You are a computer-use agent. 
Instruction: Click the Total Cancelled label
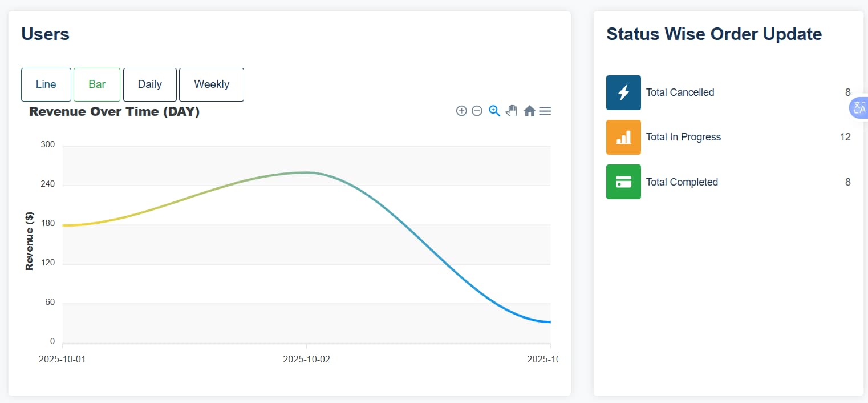click(x=680, y=92)
